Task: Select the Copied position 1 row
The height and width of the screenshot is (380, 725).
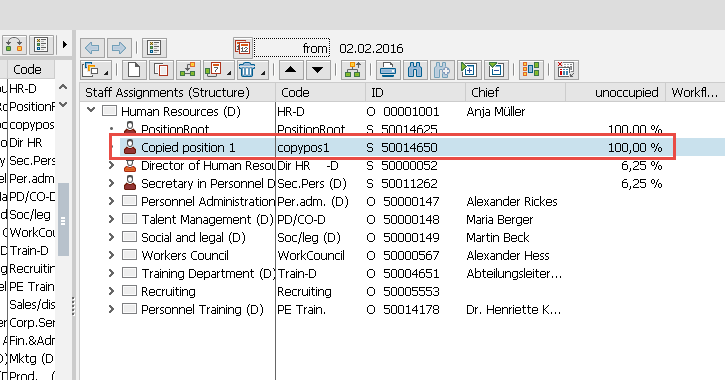Action: (x=393, y=147)
